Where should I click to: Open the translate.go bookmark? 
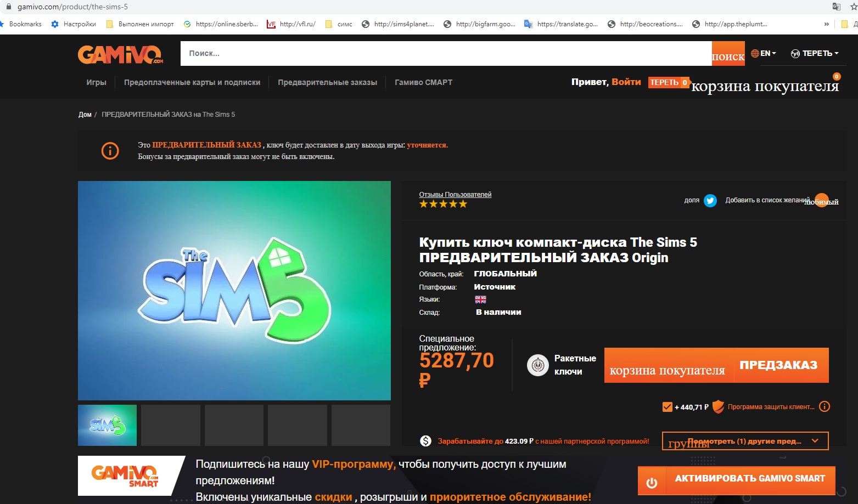point(561,24)
